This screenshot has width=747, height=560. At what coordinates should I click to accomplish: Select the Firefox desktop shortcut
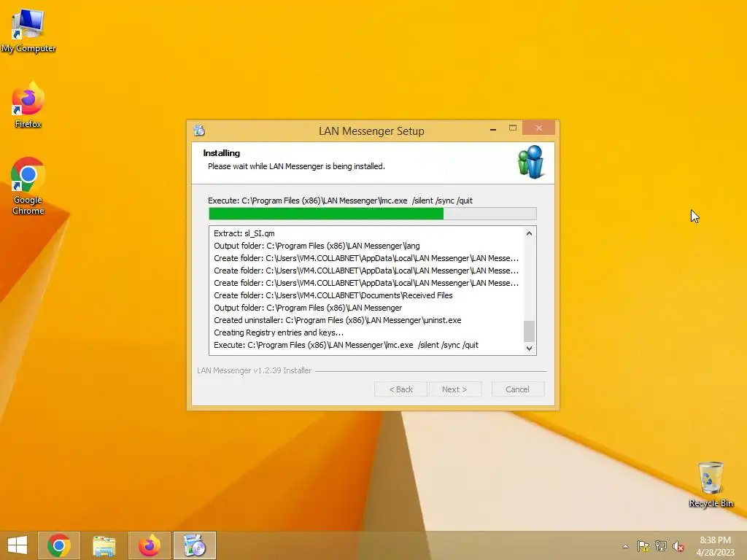[x=28, y=105]
